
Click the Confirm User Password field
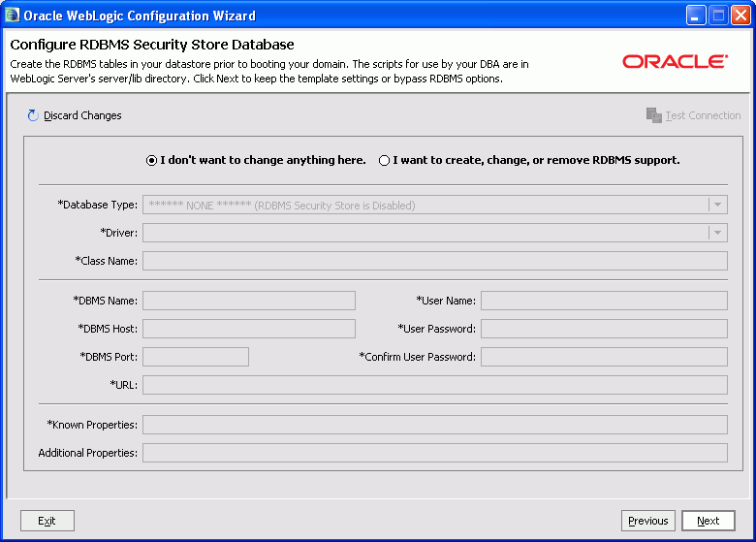tap(604, 357)
